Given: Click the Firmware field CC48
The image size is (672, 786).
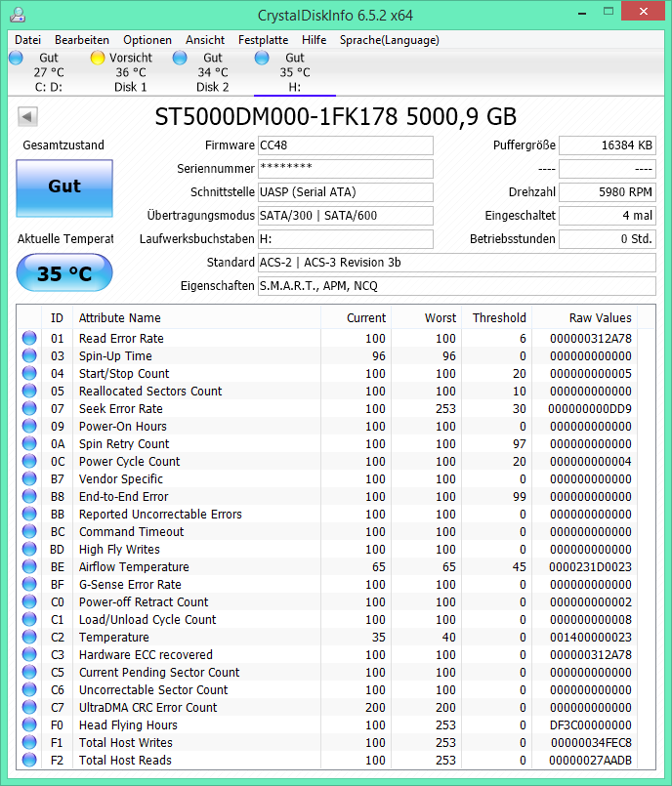Looking at the screenshot, I should (x=346, y=145).
